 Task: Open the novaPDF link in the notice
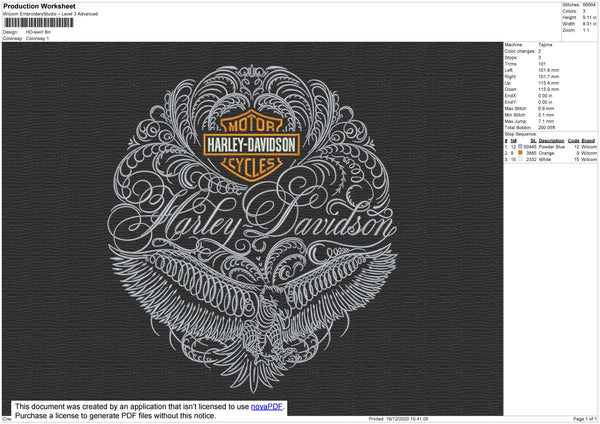point(267,407)
